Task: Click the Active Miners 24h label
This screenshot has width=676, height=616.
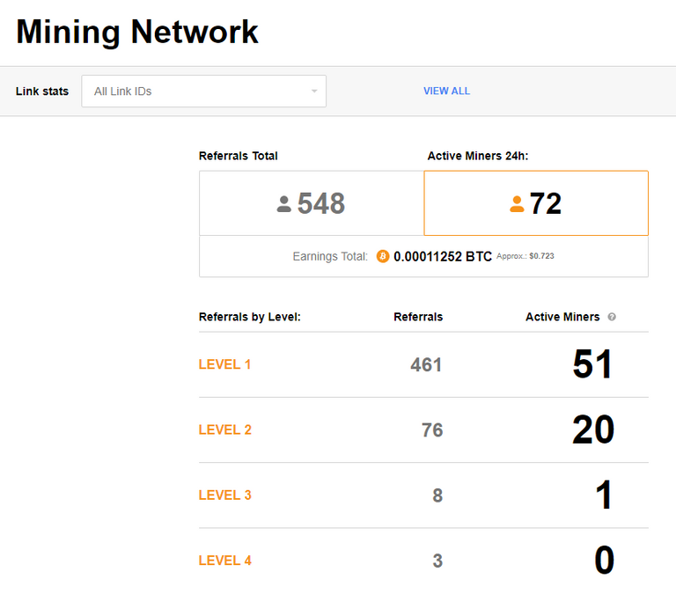Action: (478, 156)
